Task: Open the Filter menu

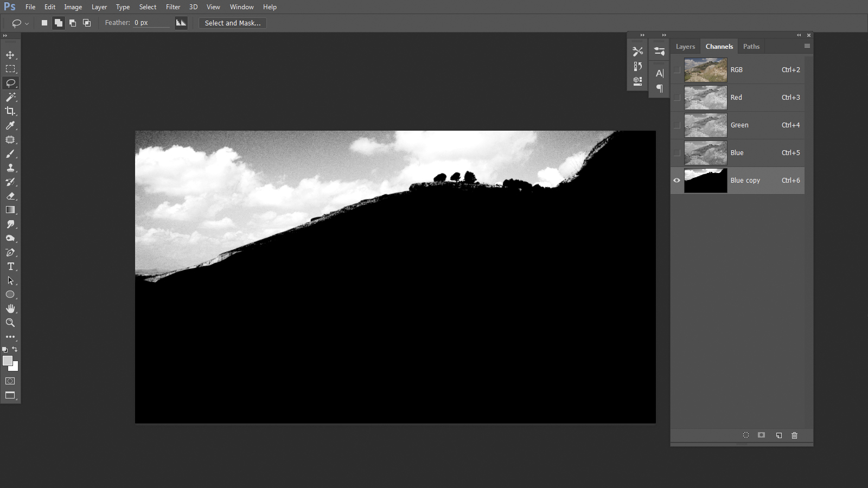Action: click(173, 7)
